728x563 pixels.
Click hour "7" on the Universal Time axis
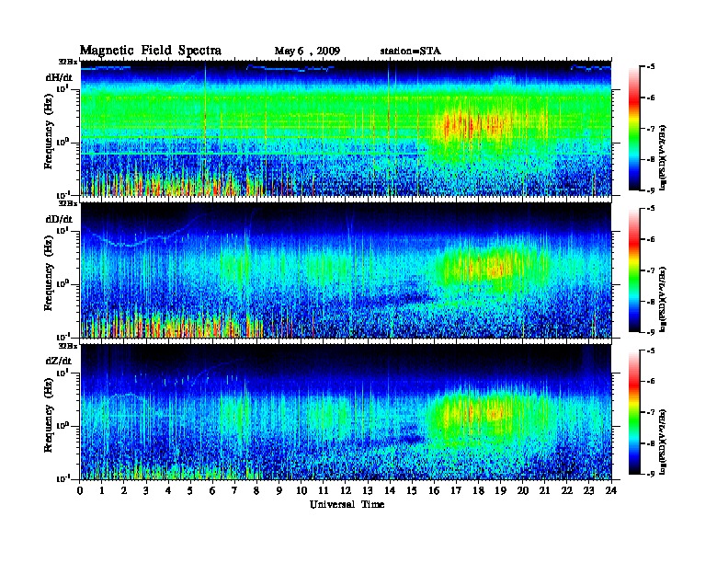click(234, 490)
